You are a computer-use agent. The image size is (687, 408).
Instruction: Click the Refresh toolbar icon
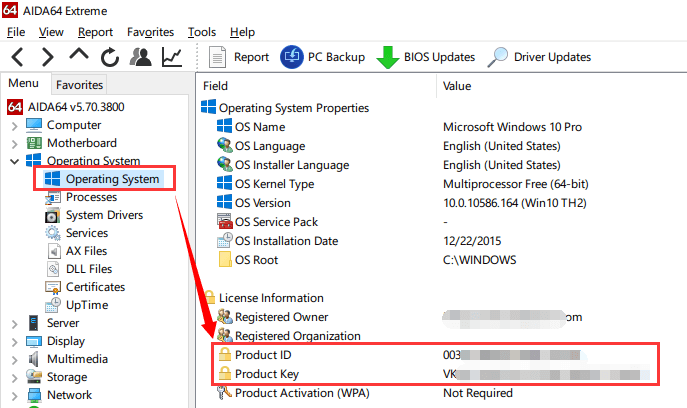110,57
